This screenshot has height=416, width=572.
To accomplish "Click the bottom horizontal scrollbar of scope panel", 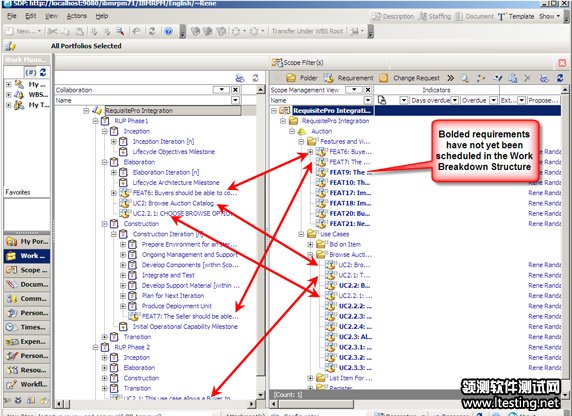I will click(x=415, y=404).
